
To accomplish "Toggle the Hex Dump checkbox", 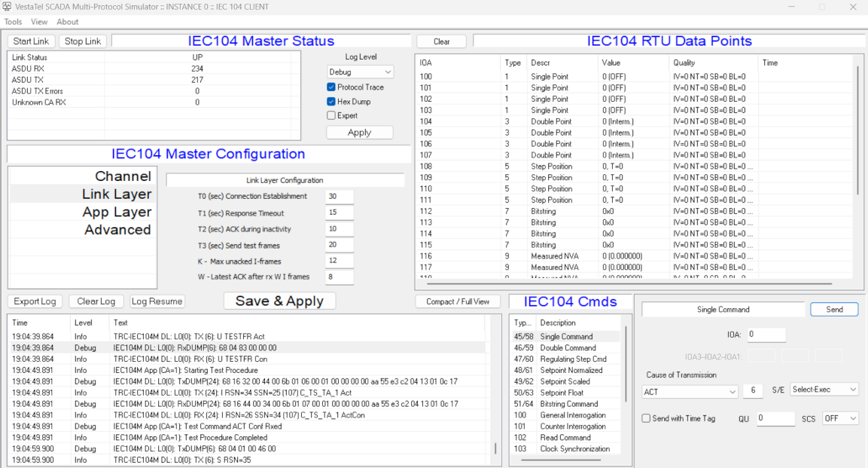I will click(x=331, y=102).
